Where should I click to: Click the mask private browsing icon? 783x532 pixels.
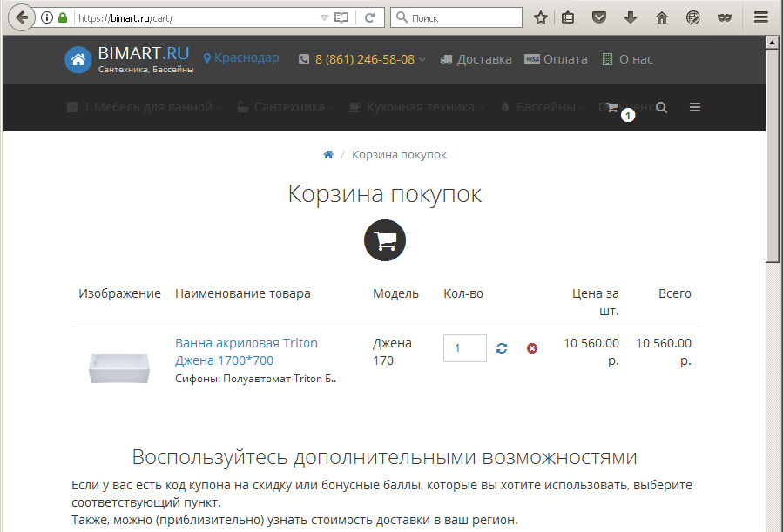pos(725,18)
